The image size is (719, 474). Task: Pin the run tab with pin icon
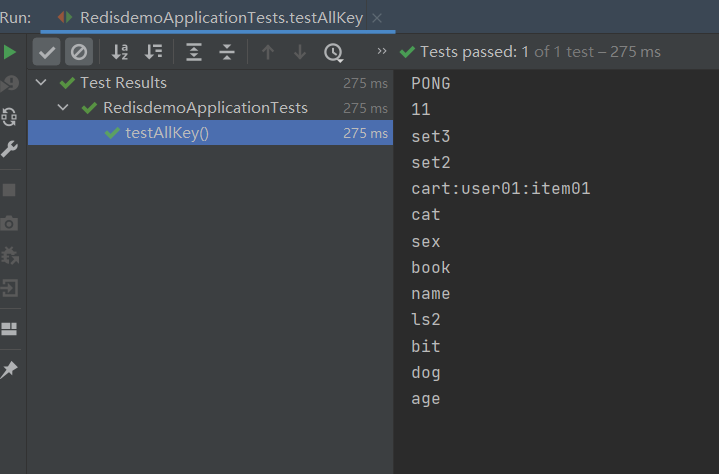click(x=9, y=369)
